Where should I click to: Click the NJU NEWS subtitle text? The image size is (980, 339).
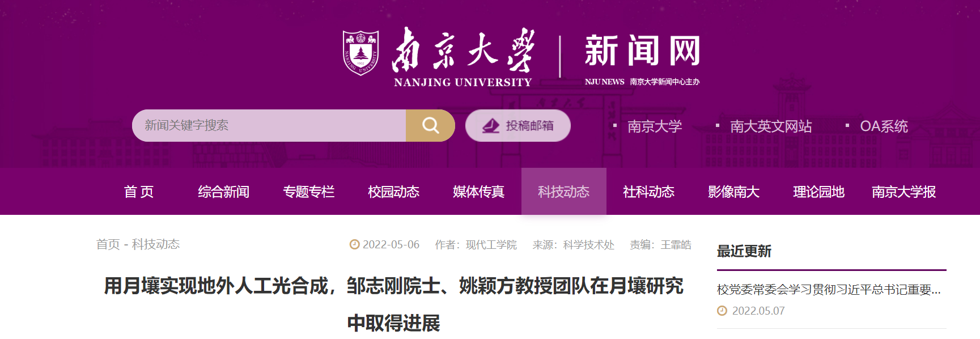pyautogui.click(x=604, y=82)
